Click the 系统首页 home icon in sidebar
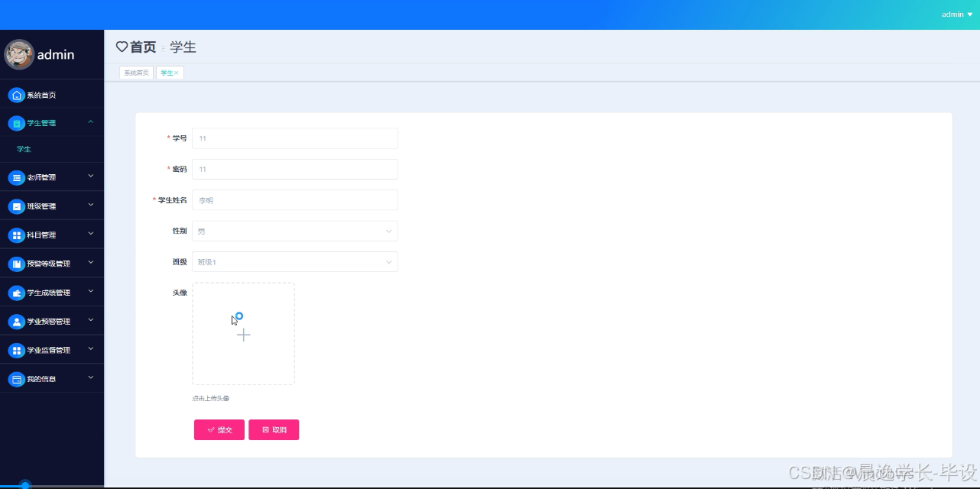Screen dimensions: 980x489 [17, 96]
